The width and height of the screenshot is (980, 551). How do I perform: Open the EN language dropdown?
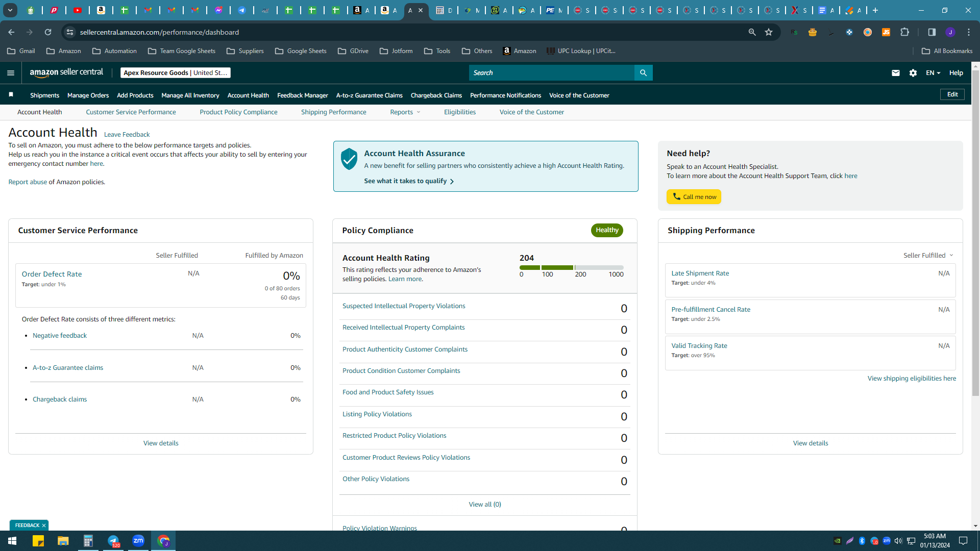(x=933, y=73)
